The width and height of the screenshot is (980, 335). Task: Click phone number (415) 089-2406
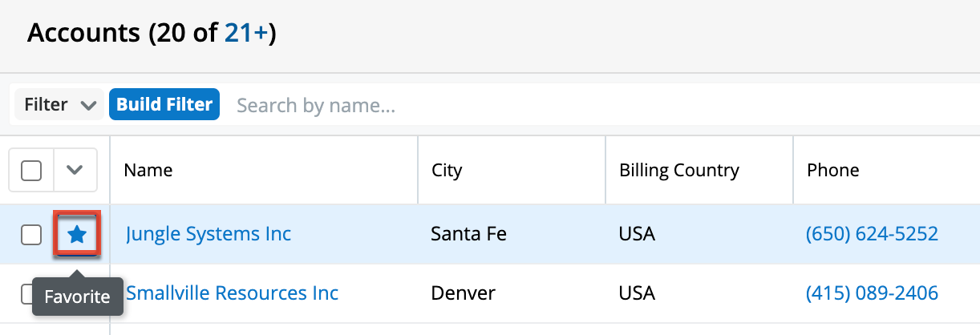click(x=872, y=293)
